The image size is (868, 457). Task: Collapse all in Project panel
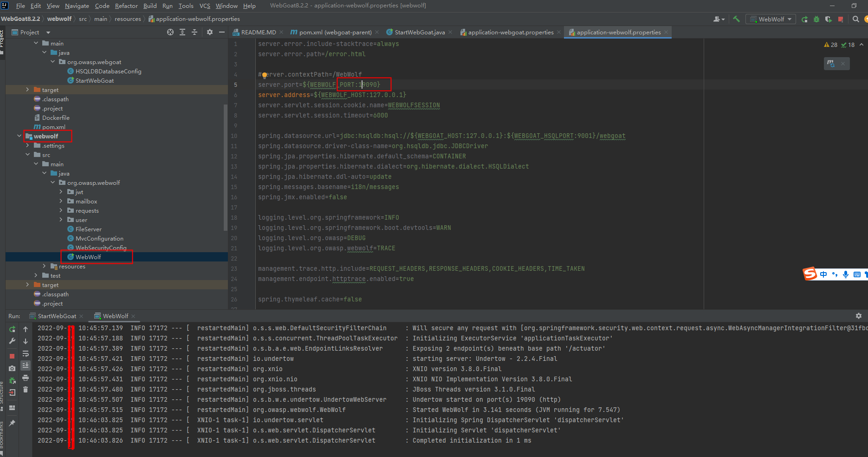tap(194, 32)
